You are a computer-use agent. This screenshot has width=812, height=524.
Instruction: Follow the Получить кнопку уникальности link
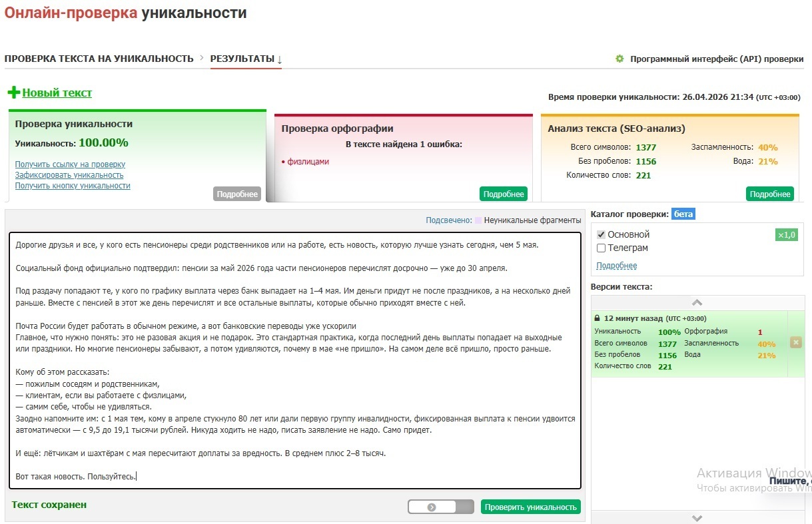[x=73, y=186]
